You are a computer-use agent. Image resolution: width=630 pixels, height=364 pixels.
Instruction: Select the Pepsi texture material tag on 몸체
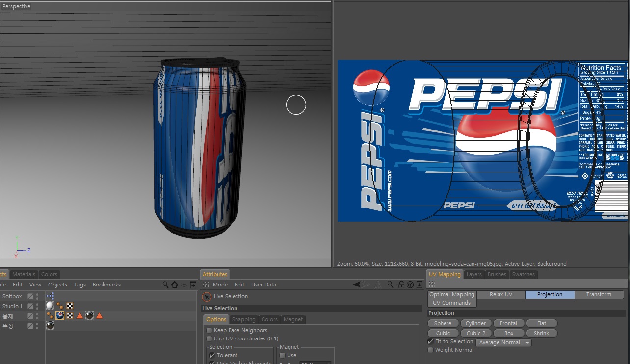pyautogui.click(x=60, y=315)
